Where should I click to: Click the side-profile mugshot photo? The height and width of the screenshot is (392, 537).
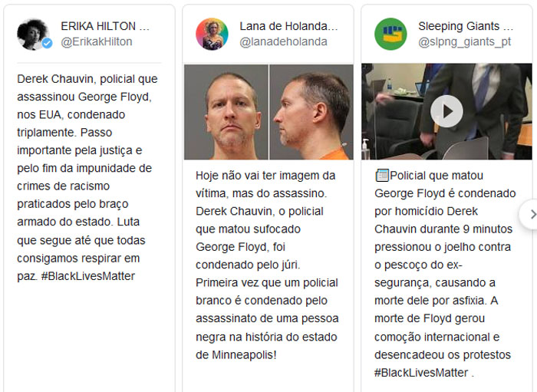311,112
